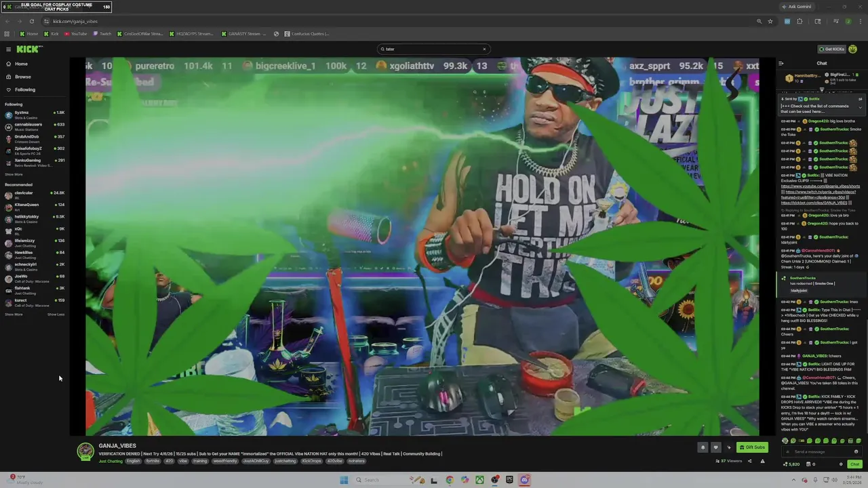Viewport: 868px width, 488px height.
Task: Reload the browser page
Action: click(31, 21)
